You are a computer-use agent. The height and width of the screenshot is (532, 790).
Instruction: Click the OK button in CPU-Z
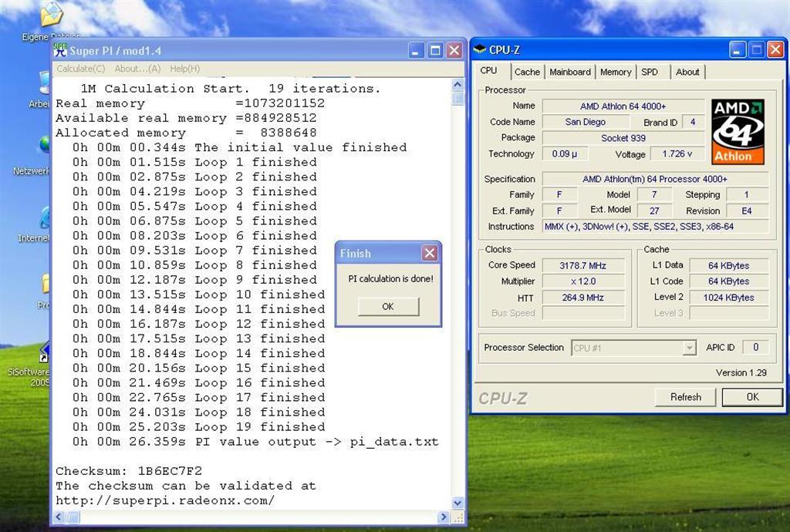click(x=752, y=397)
